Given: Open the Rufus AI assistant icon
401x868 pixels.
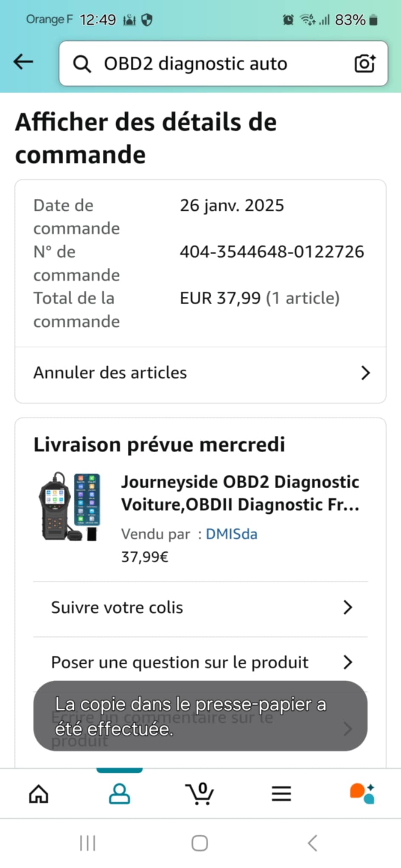Looking at the screenshot, I should (x=362, y=794).
